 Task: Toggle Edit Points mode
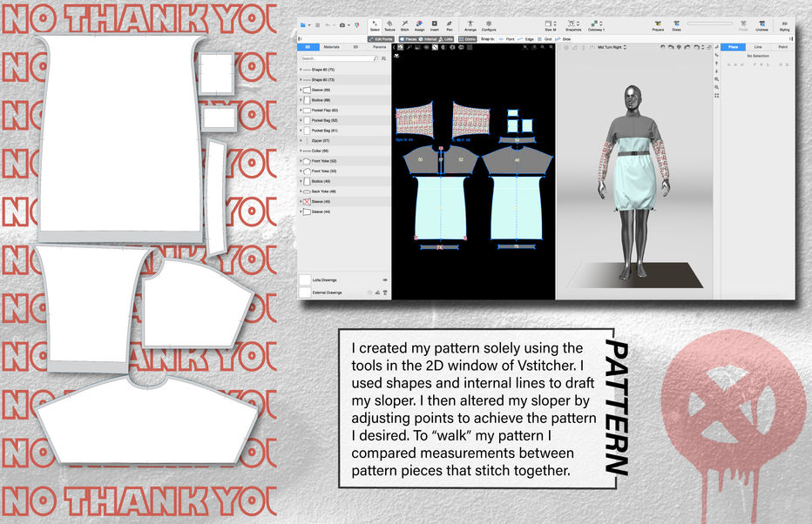(x=381, y=39)
